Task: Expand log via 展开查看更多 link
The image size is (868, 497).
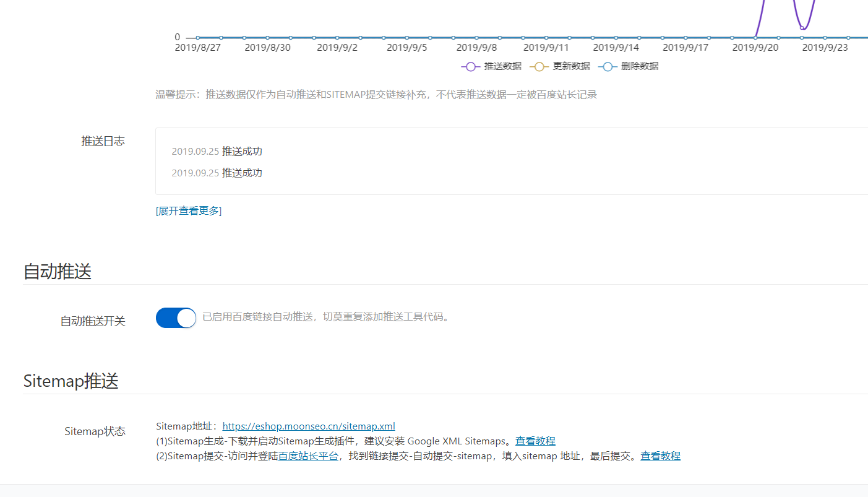Action: [x=189, y=211]
